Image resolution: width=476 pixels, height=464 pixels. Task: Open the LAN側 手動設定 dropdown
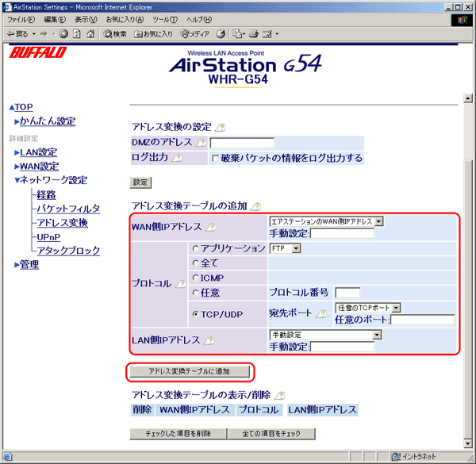tap(325, 335)
